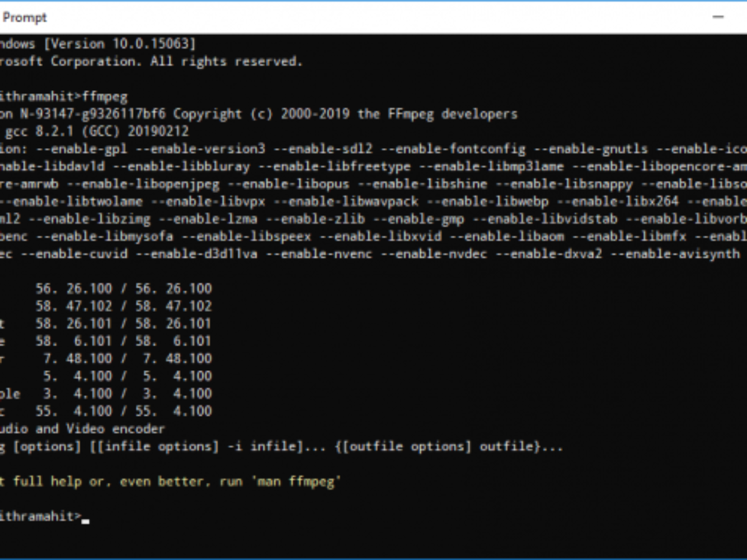
Task: Click the "--enable-libwebp" flag
Action: pos(488,202)
